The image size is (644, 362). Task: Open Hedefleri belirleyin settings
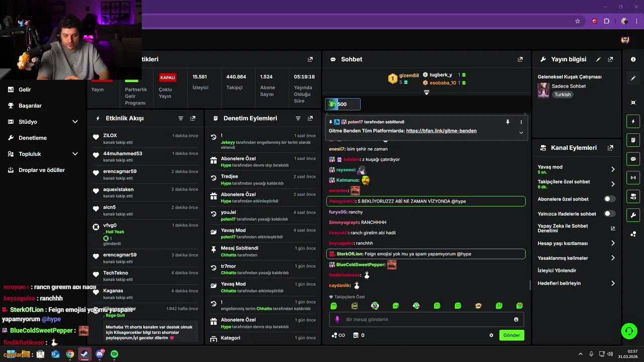[x=577, y=283]
